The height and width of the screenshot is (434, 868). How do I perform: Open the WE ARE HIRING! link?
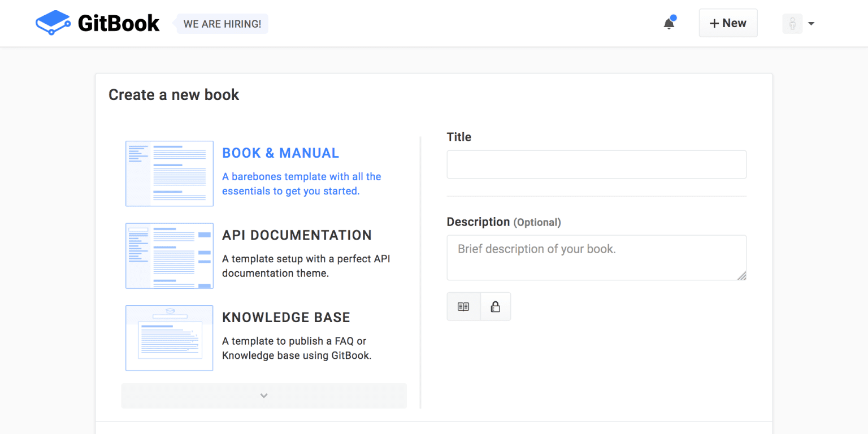point(221,24)
